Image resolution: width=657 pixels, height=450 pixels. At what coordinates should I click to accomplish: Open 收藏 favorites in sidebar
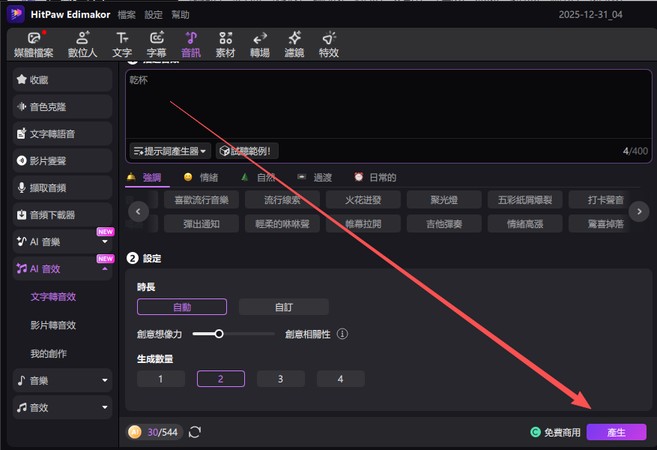click(x=62, y=80)
